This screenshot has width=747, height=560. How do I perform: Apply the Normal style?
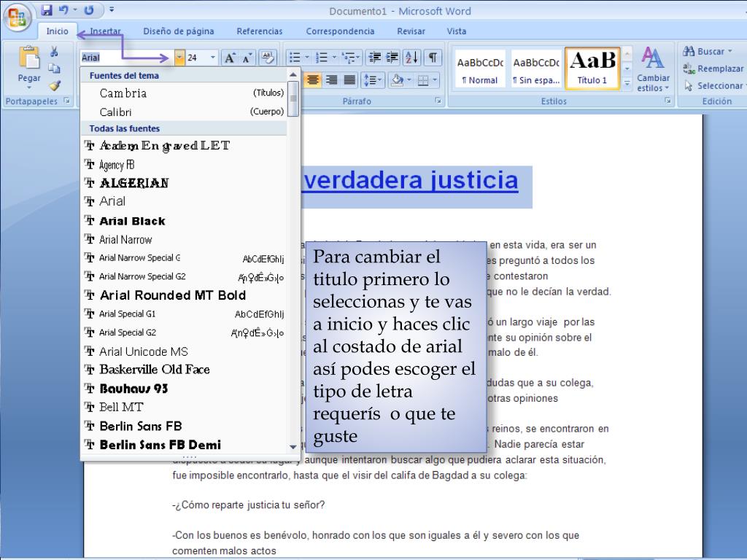pyautogui.click(x=480, y=69)
